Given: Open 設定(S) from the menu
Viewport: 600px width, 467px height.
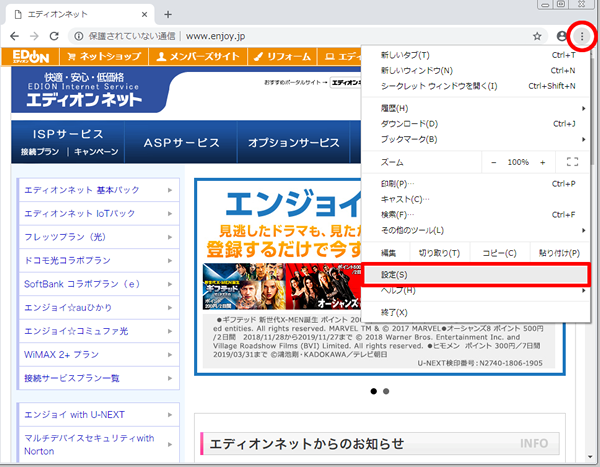Looking at the screenshot, I should pyautogui.click(x=476, y=274).
